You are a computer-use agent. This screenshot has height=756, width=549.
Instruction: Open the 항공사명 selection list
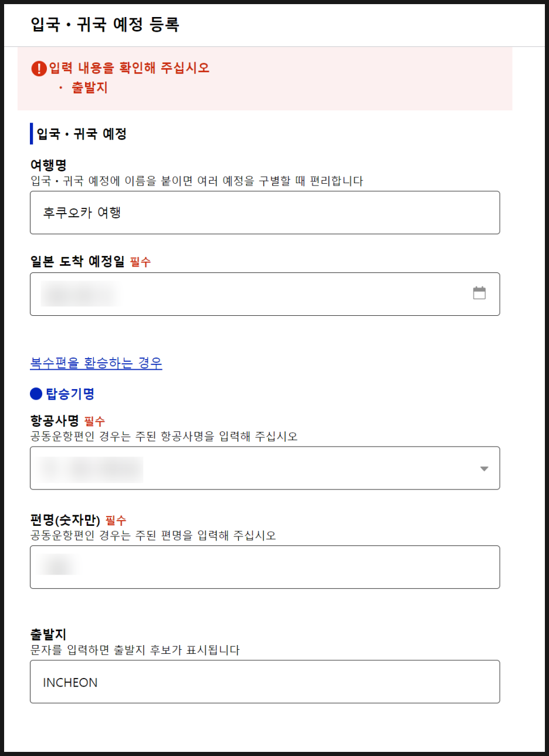[264, 468]
